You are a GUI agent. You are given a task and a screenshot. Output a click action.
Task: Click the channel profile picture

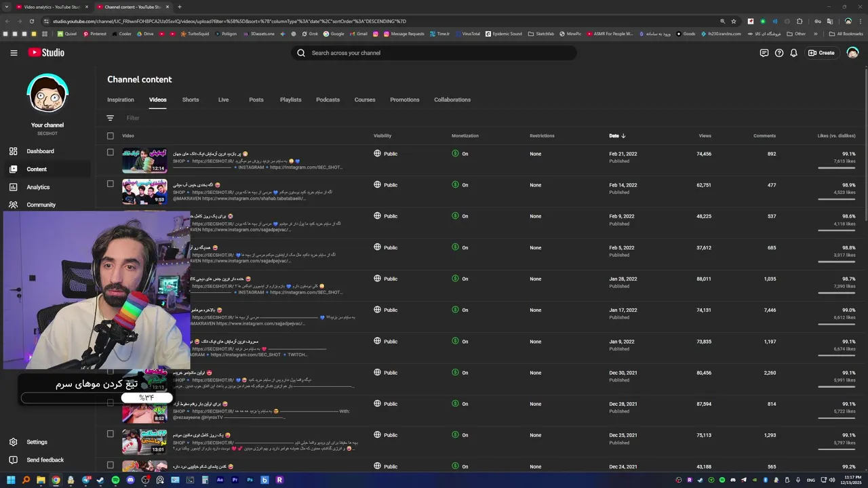coord(47,94)
